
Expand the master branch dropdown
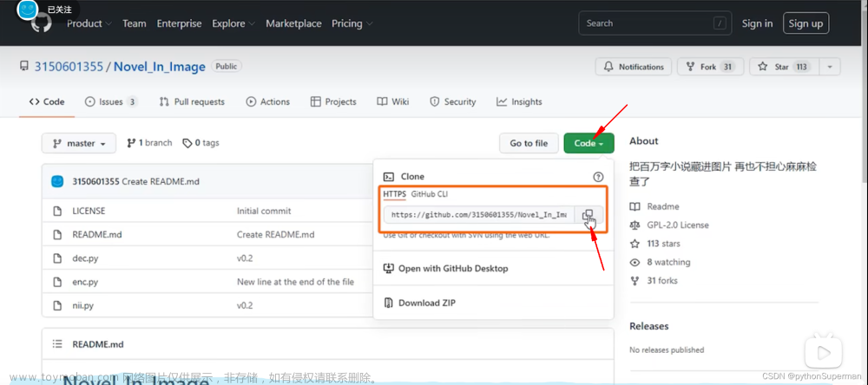tap(79, 143)
